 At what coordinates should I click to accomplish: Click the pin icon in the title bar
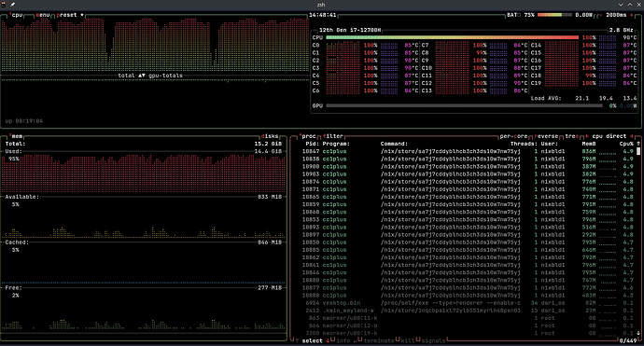(13, 5)
